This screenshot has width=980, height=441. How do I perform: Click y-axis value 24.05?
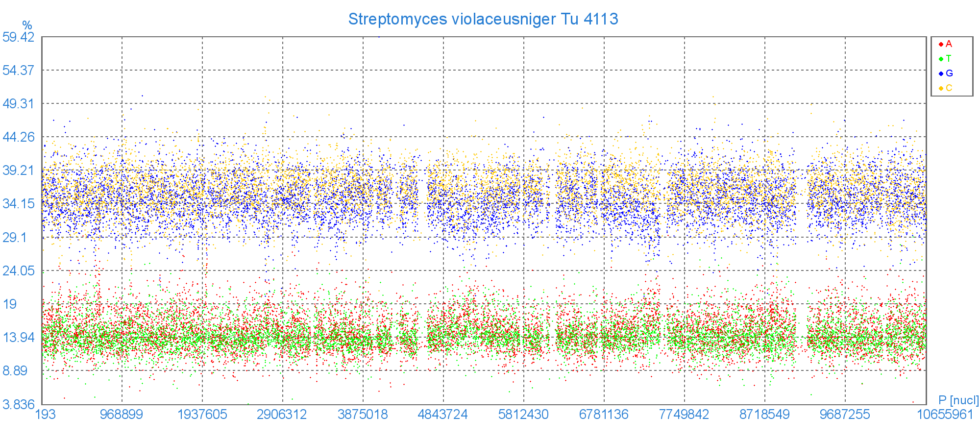pos(18,271)
